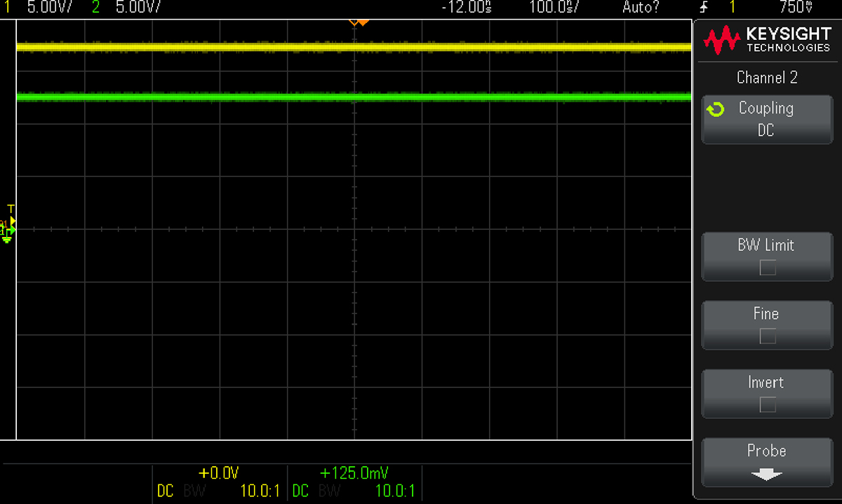Click the yellow trigger level T marker

[x=11, y=209]
